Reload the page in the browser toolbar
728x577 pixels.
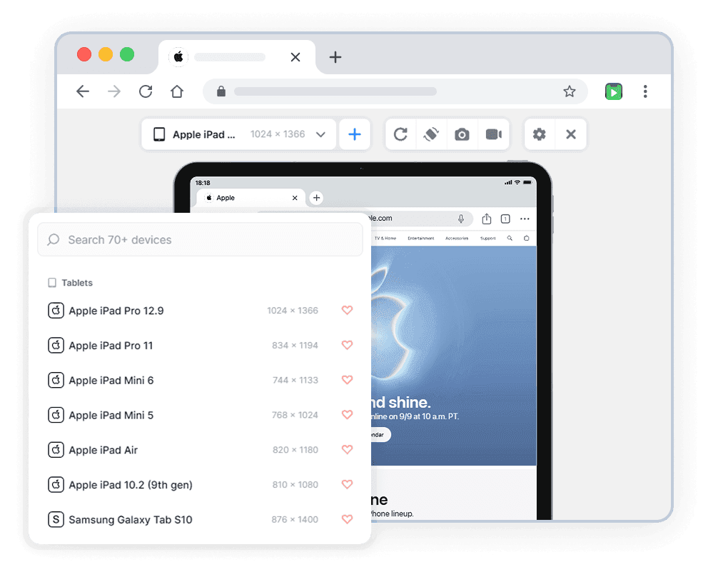tap(146, 91)
